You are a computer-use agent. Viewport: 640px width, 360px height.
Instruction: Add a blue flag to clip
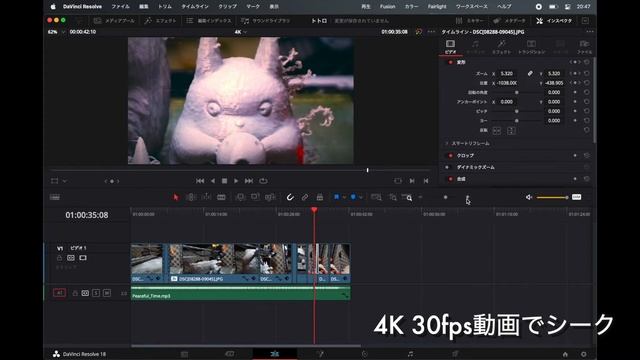click(x=336, y=197)
